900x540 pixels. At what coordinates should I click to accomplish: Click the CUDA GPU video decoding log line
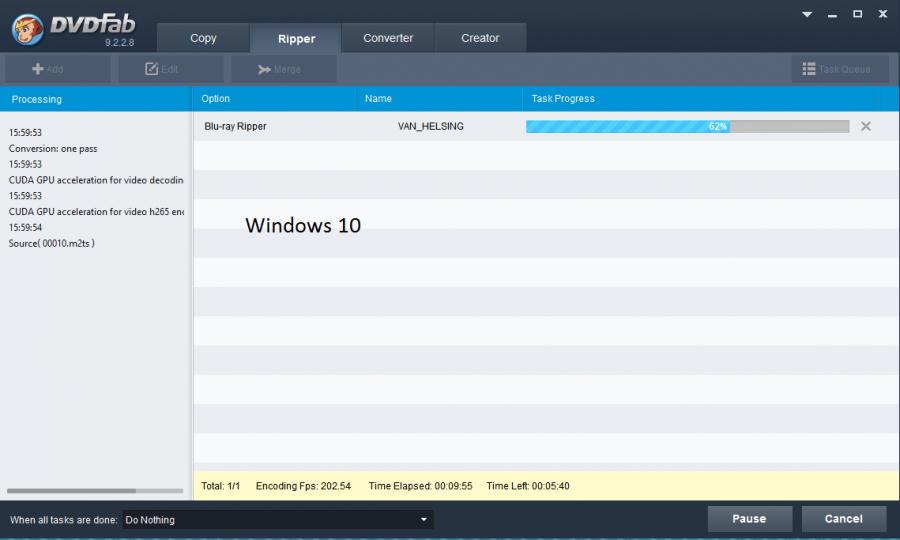(96, 180)
